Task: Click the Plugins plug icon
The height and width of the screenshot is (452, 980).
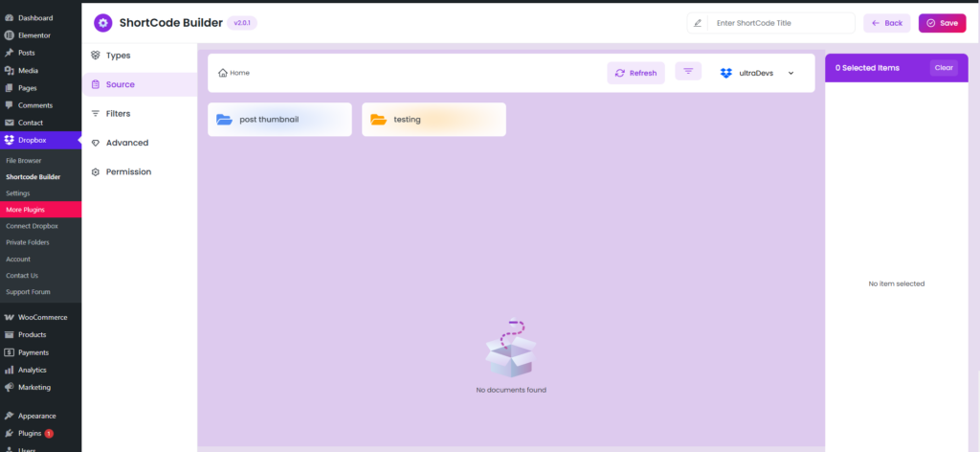Action: (x=10, y=433)
